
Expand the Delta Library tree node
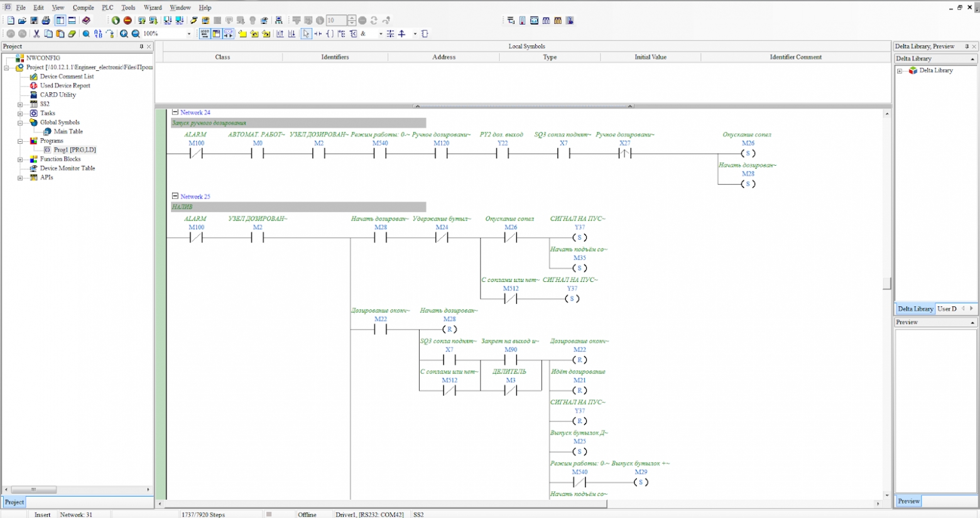[x=900, y=71]
